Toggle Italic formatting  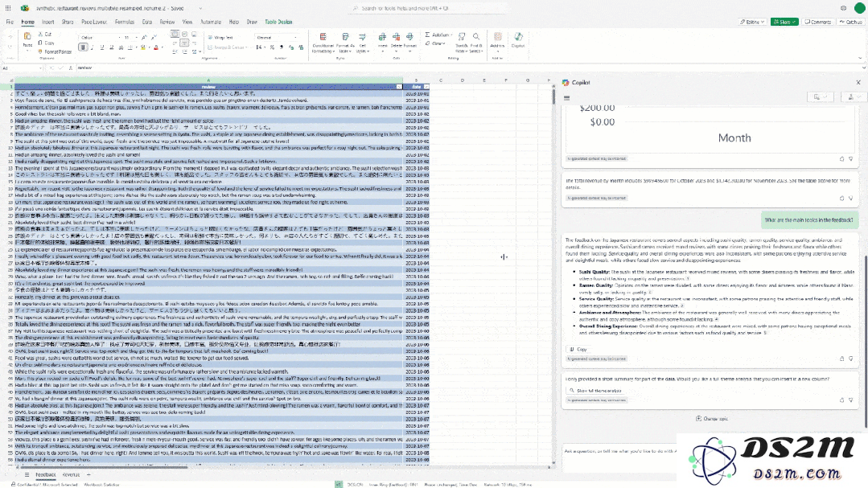tap(93, 47)
